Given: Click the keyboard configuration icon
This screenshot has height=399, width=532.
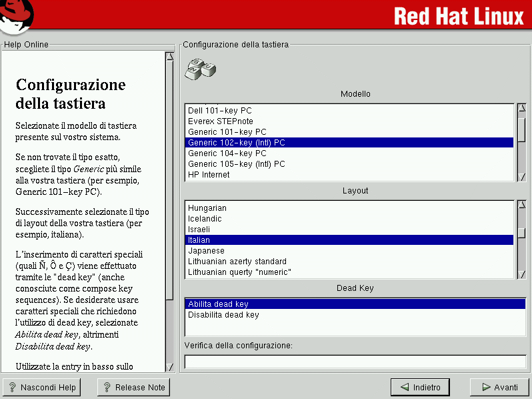Looking at the screenshot, I should click(200, 67).
